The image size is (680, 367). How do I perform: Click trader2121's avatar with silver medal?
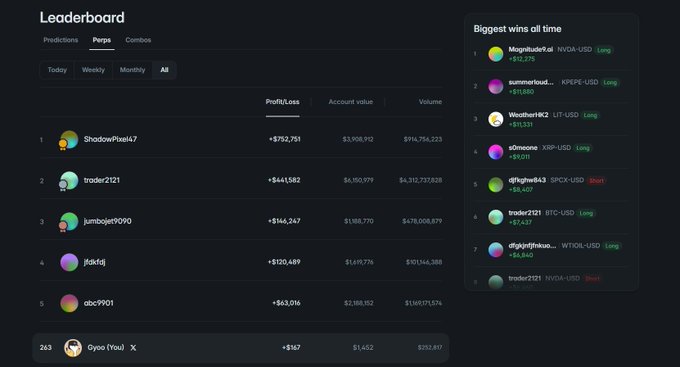[x=69, y=180]
